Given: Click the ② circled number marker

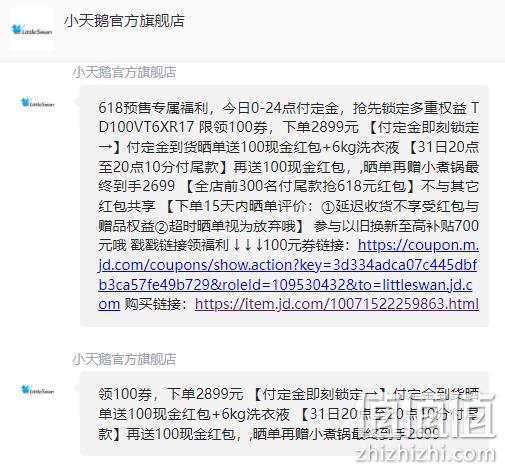Looking at the screenshot, I should tap(161, 227).
